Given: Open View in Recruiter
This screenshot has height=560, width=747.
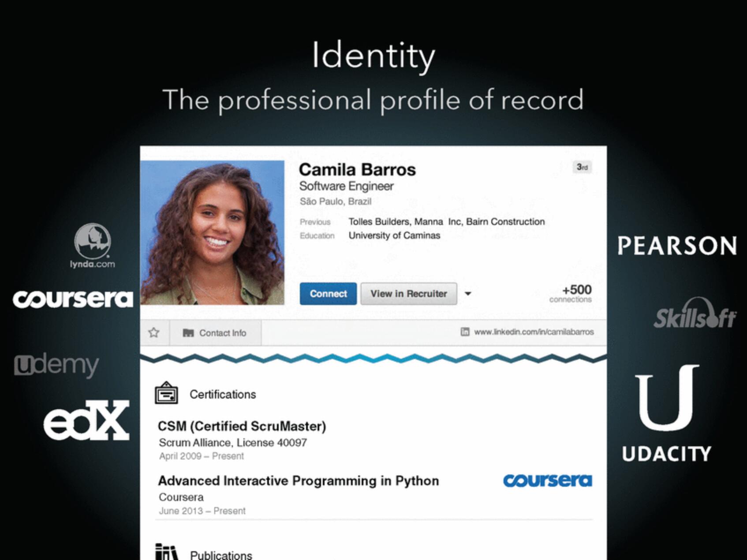Looking at the screenshot, I should click(x=409, y=294).
